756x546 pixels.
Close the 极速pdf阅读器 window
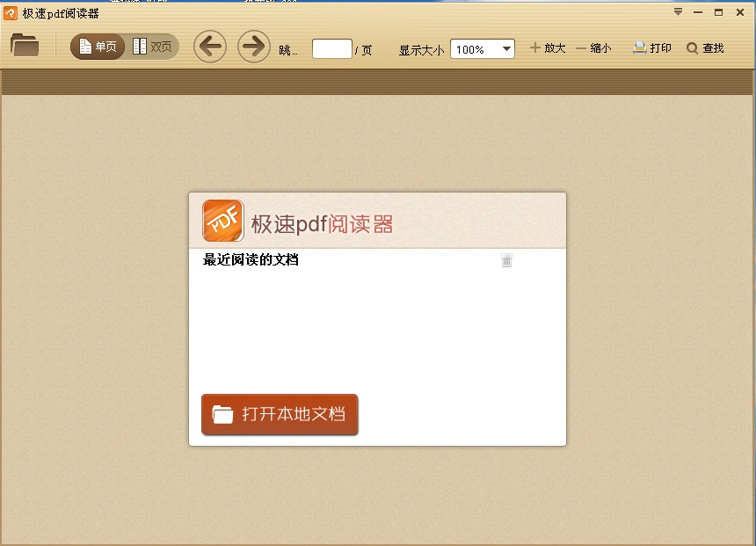point(740,12)
